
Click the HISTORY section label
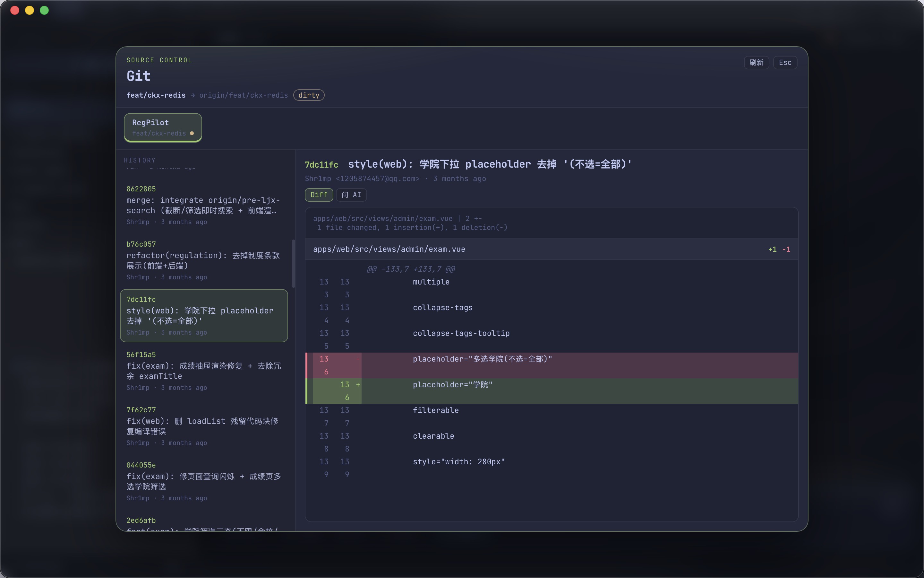pos(140,160)
